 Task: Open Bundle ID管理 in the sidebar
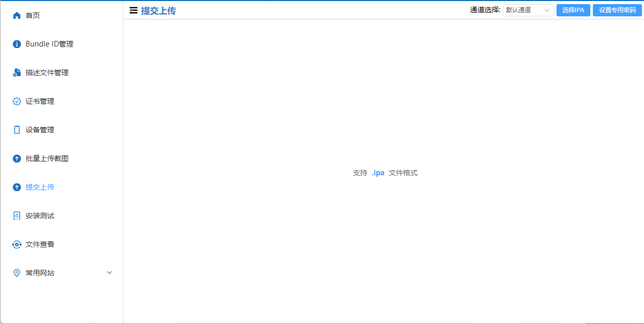click(61, 44)
